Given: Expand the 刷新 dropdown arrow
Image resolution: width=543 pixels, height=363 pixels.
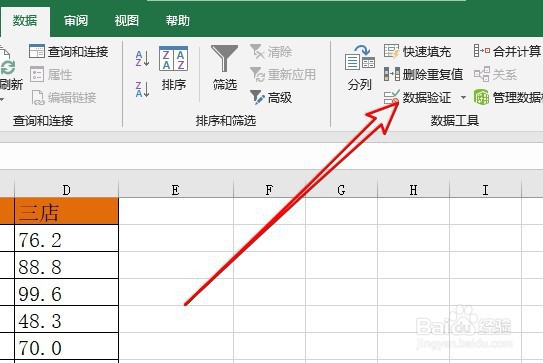Looking at the screenshot, I should (1, 99).
